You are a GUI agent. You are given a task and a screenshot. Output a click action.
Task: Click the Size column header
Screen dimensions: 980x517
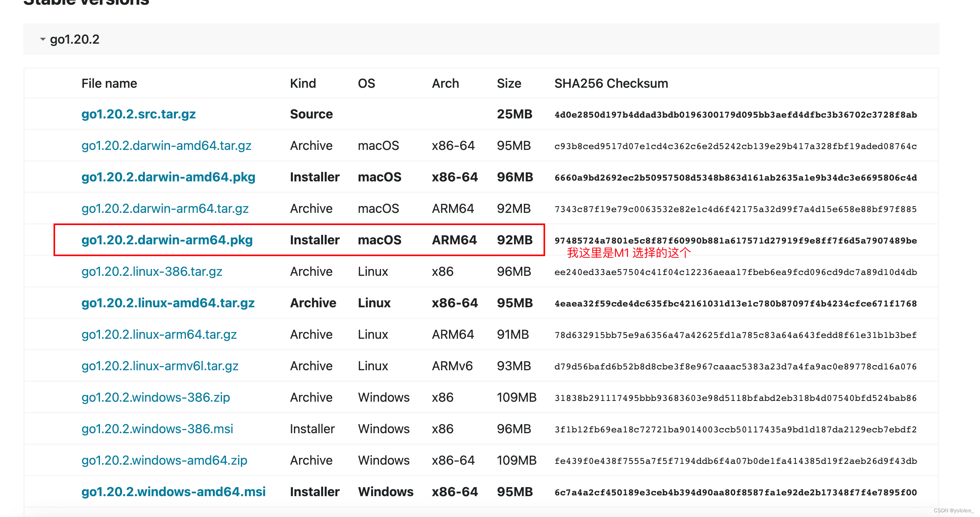(509, 83)
